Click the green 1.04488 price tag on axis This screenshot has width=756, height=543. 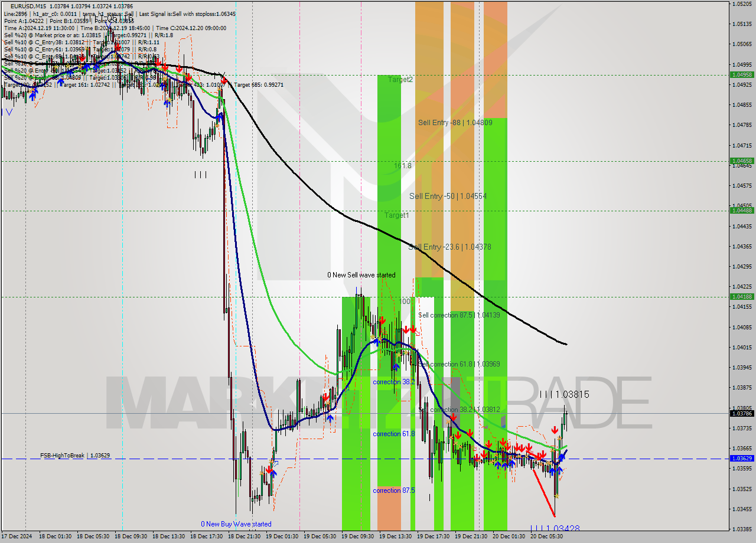(x=742, y=210)
